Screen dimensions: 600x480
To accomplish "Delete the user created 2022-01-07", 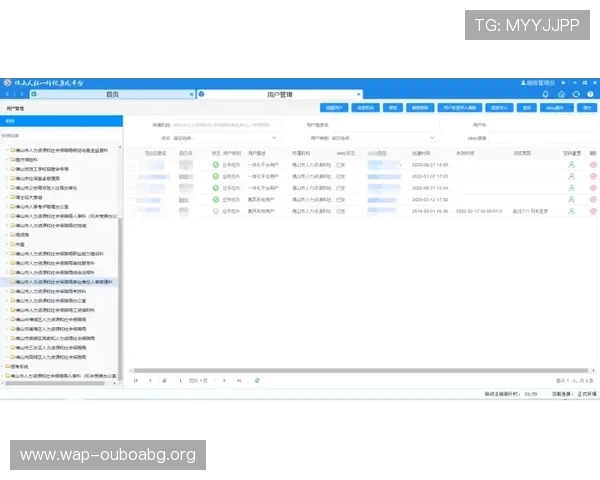I will coord(593,176).
